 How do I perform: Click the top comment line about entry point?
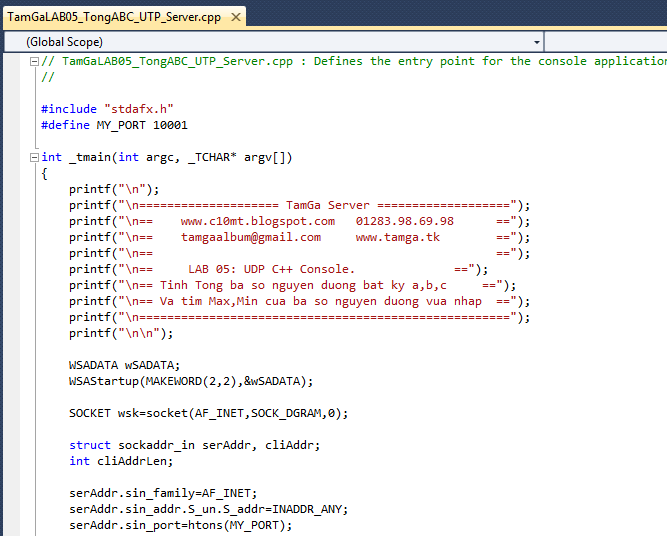354,62
